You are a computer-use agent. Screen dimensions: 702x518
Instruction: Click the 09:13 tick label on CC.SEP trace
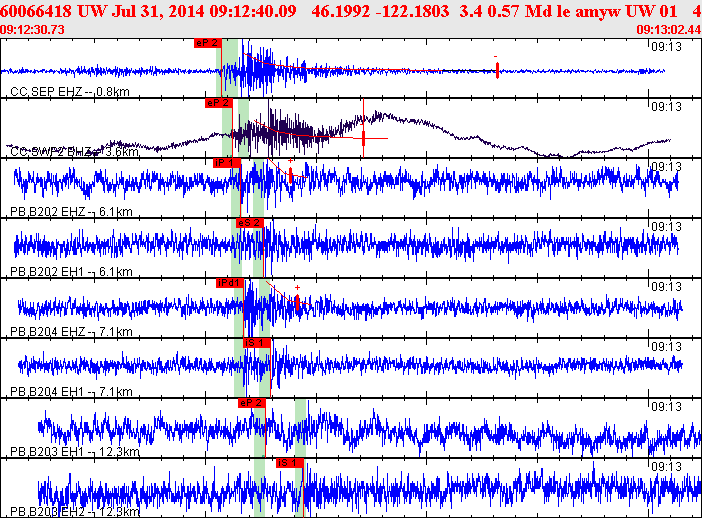coord(666,47)
